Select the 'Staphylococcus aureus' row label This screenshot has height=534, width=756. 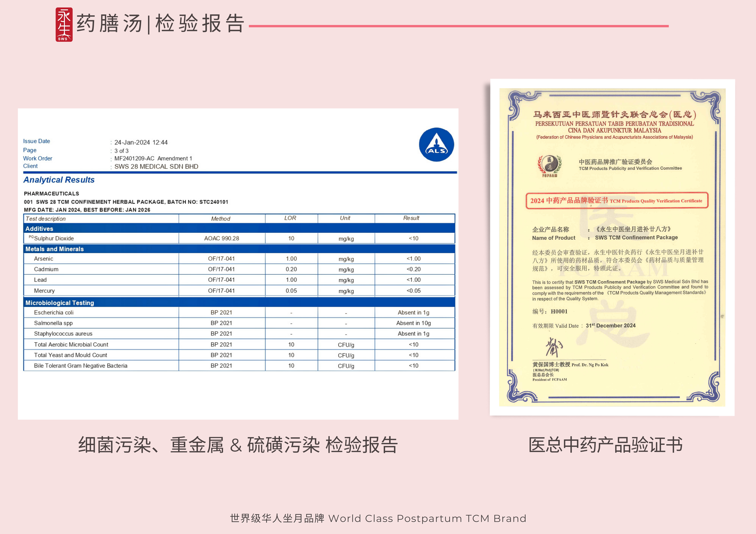[63, 334]
